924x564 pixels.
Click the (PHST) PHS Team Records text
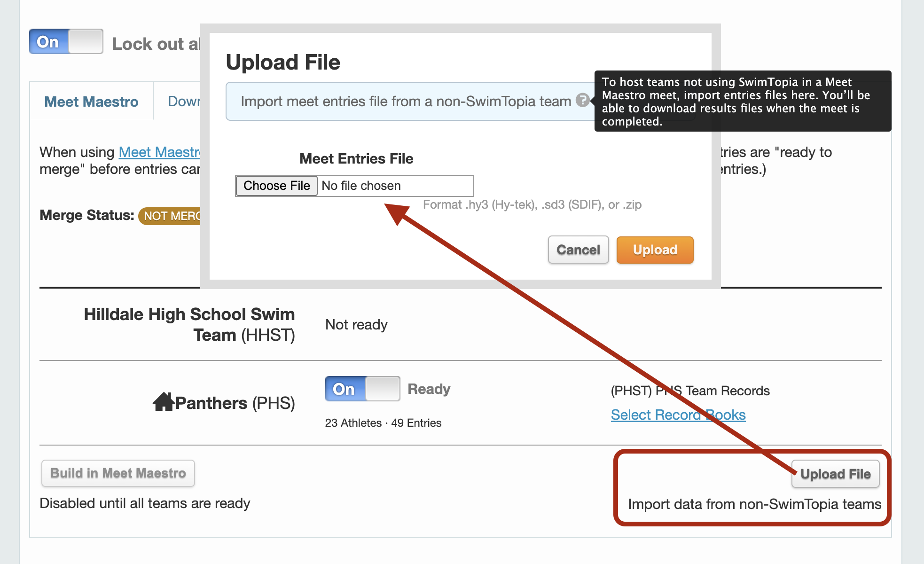click(x=690, y=391)
